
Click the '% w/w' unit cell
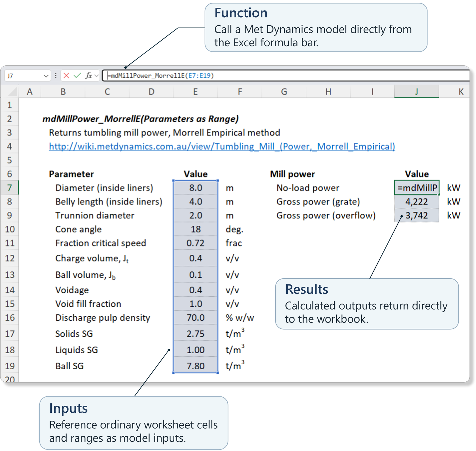(240, 318)
